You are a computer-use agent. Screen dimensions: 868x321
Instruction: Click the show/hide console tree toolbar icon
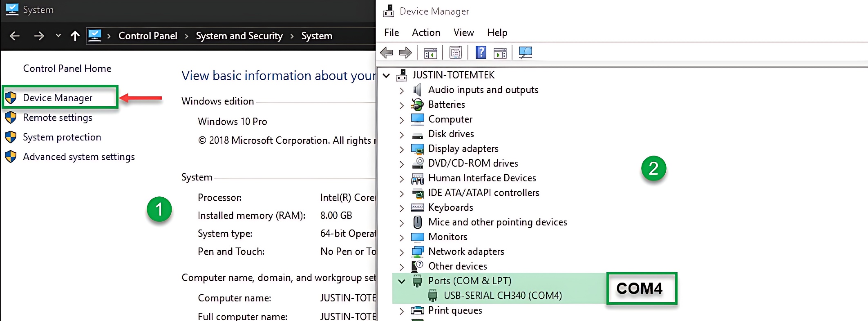(430, 53)
